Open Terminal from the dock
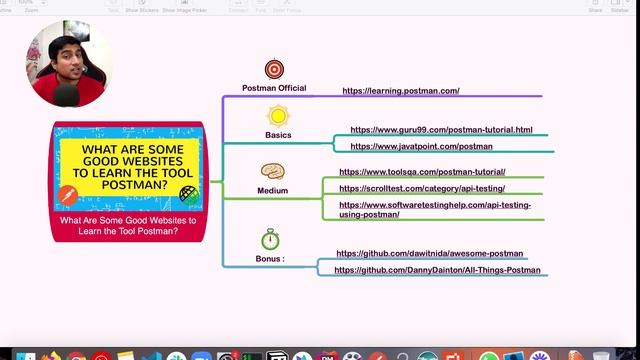The width and height of the screenshot is (640, 360). (252, 356)
